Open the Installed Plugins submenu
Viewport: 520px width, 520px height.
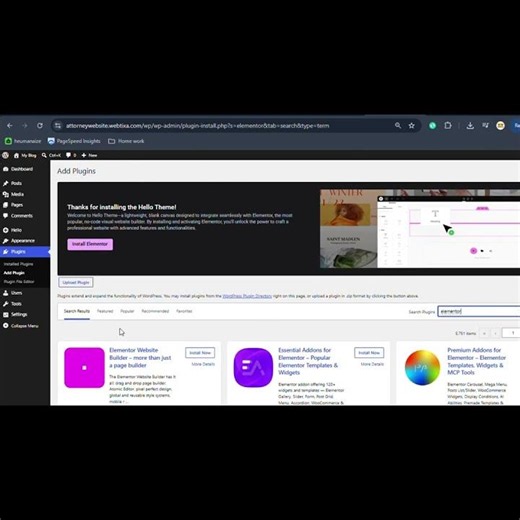(x=18, y=264)
